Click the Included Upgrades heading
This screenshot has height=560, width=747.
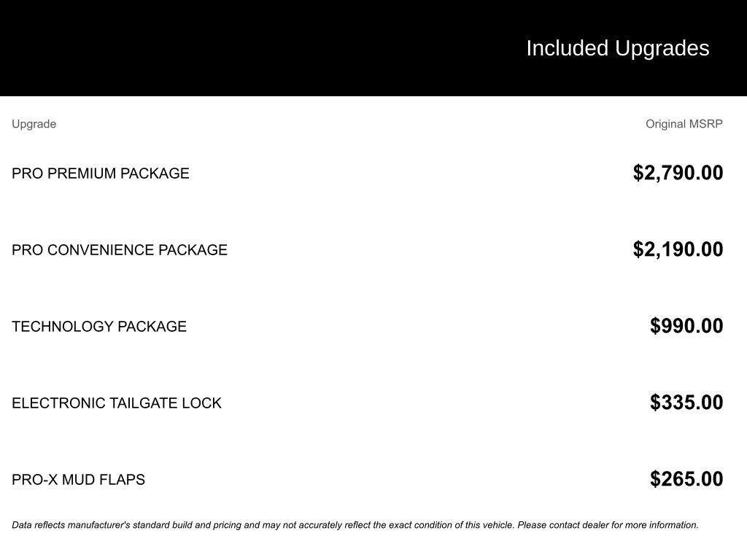tap(617, 48)
